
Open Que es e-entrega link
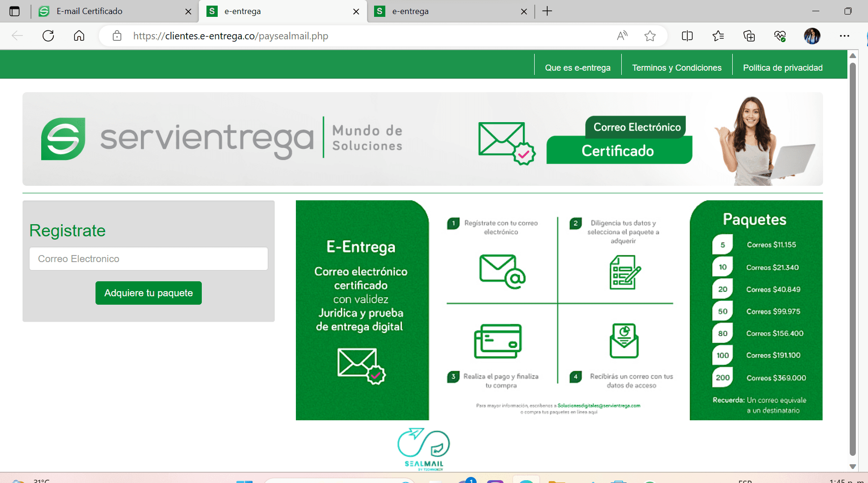pyautogui.click(x=577, y=68)
